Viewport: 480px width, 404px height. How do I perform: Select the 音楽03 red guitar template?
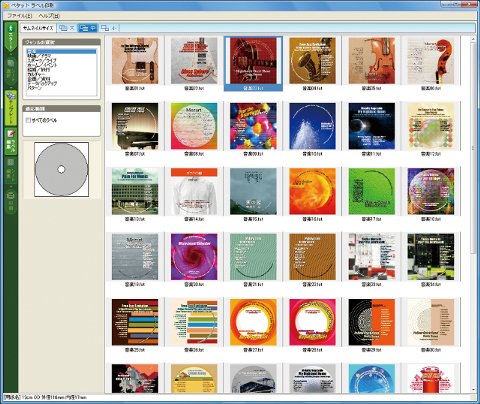click(253, 61)
